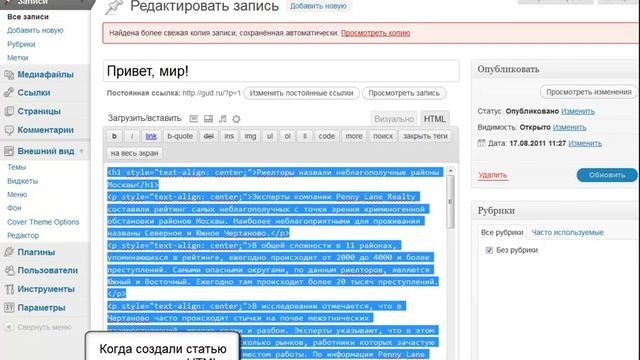Open Редактор under Внешний вид

[x=23, y=236]
